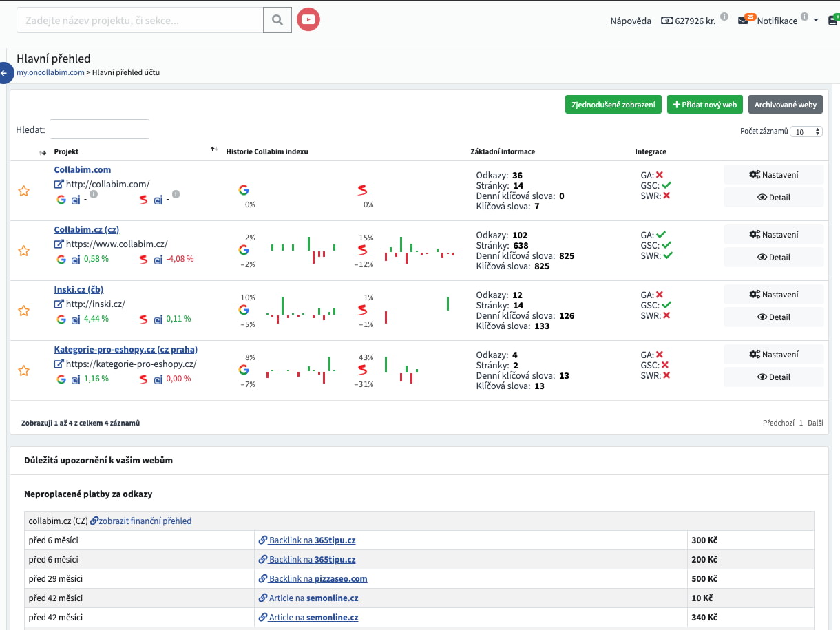Go to Předchozí page
Image resolution: width=840 pixels, height=630 pixels.
778,423
